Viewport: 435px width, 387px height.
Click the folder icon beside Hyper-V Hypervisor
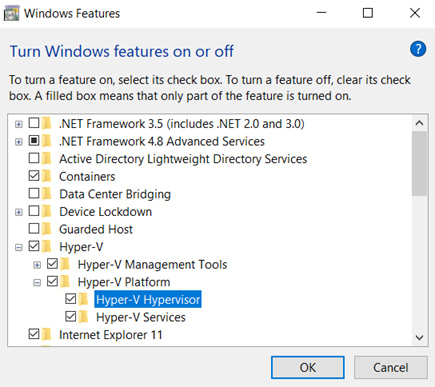click(84, 299)
